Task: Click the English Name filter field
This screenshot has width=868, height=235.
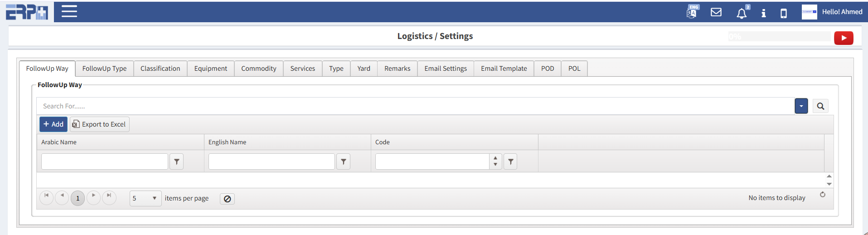Action: pyautogui.click(x=272, y=162)
